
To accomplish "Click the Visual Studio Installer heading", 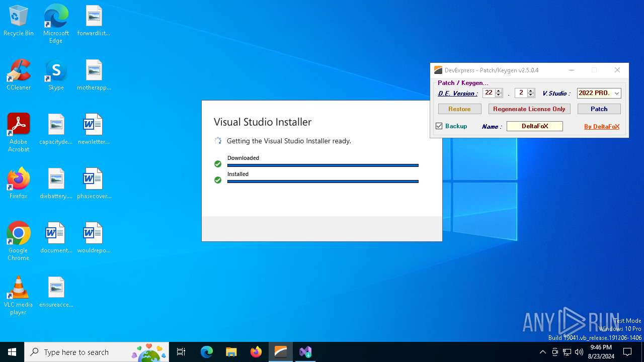I will 263,122.
